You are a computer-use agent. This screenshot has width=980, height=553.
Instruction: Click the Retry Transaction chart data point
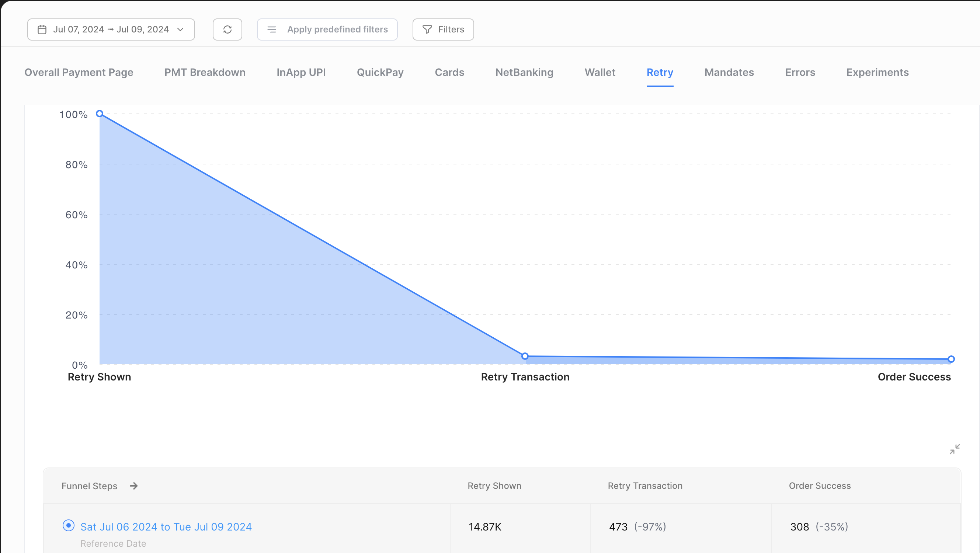525,356
